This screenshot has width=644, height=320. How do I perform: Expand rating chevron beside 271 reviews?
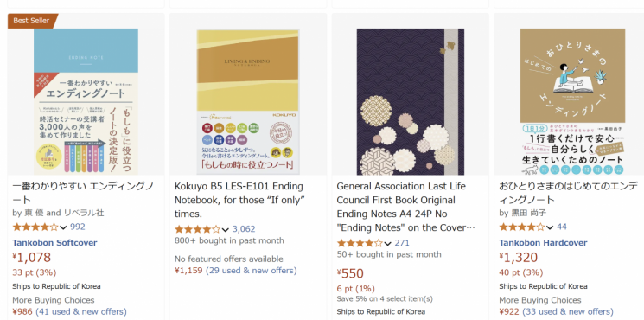(x=388, y=244)
